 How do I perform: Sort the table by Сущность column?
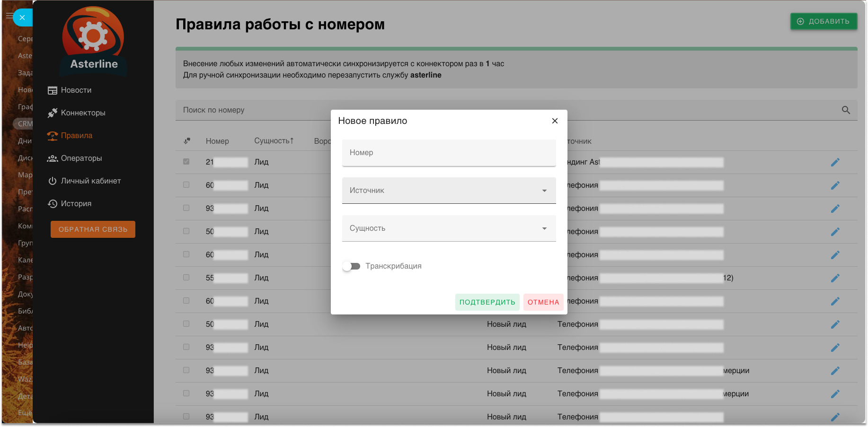274,141
